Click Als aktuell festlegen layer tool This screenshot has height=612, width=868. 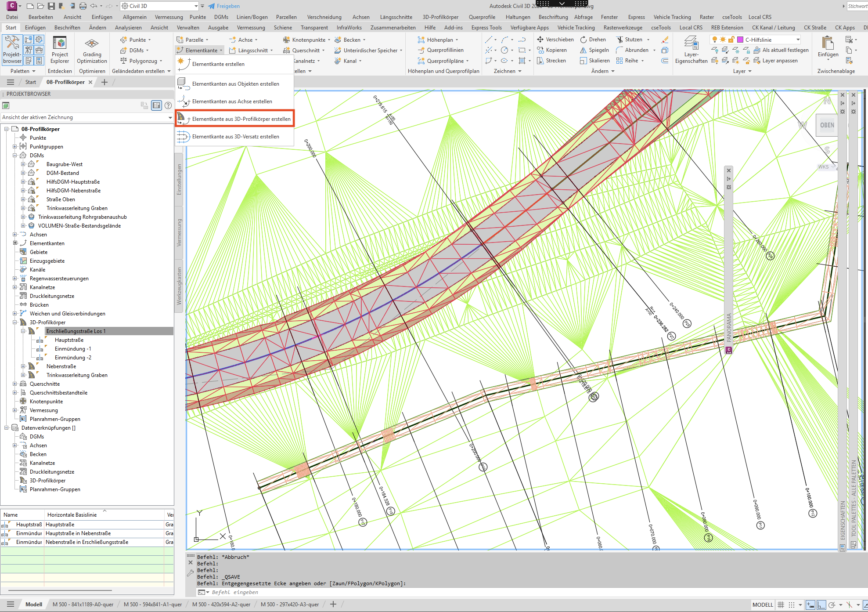tap(781, 50)
